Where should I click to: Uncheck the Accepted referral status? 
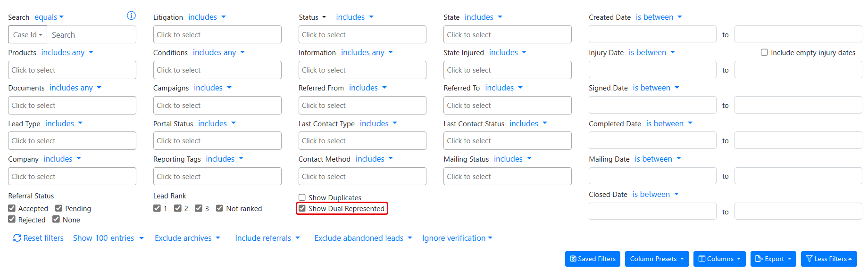(x=12, y=208)
